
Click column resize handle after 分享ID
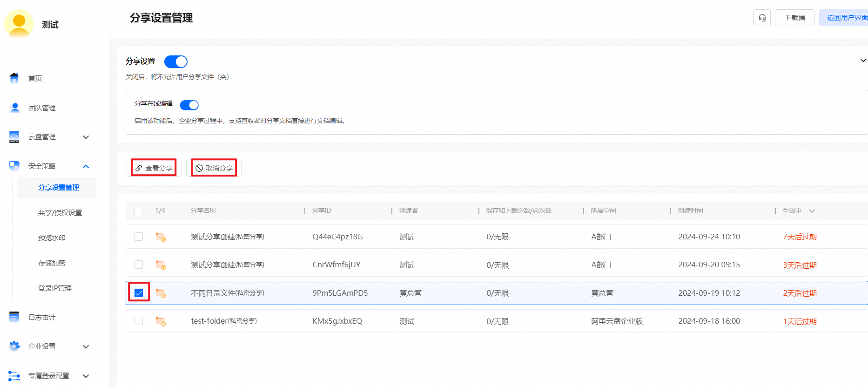pyautogui.click(x=392, y=211)
